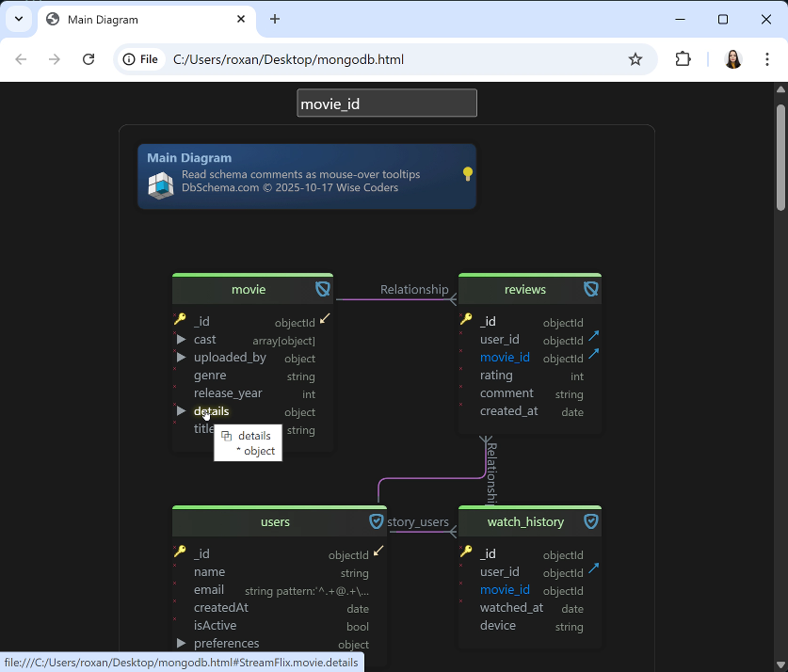Screen dimensions: 788x672
Task: Click the primary key icon in users table
Action: tap(180, 551)
